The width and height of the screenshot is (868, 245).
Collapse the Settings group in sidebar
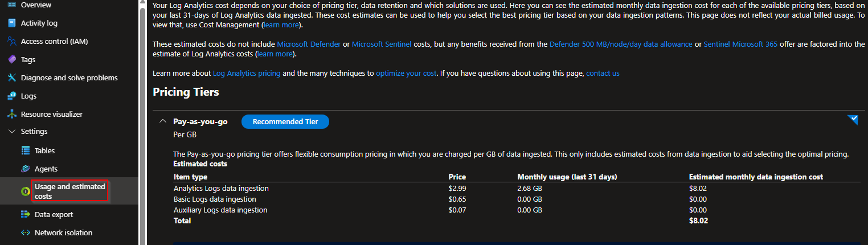(x=11, y=132)
